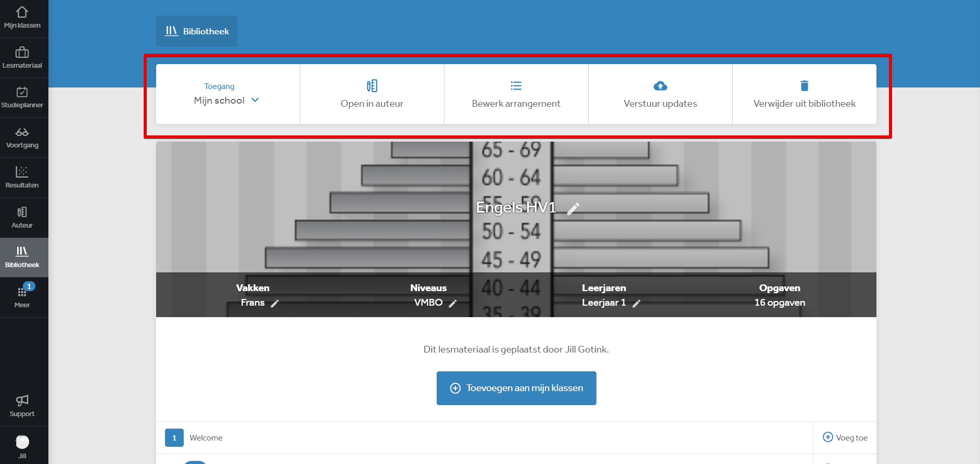Edit Leerjaar 1 with pencil icon
Screen dimensions: 980x464
click(636, 303)
